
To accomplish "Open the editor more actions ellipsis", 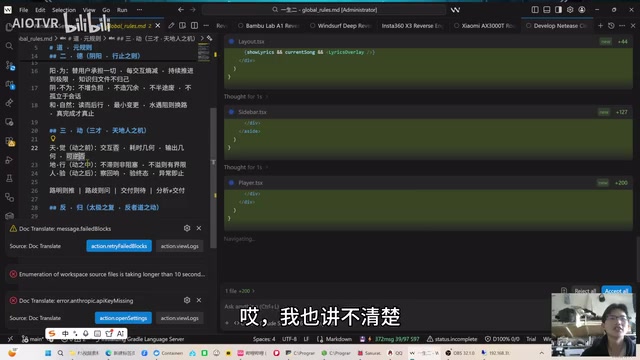I will pos(206,26).
